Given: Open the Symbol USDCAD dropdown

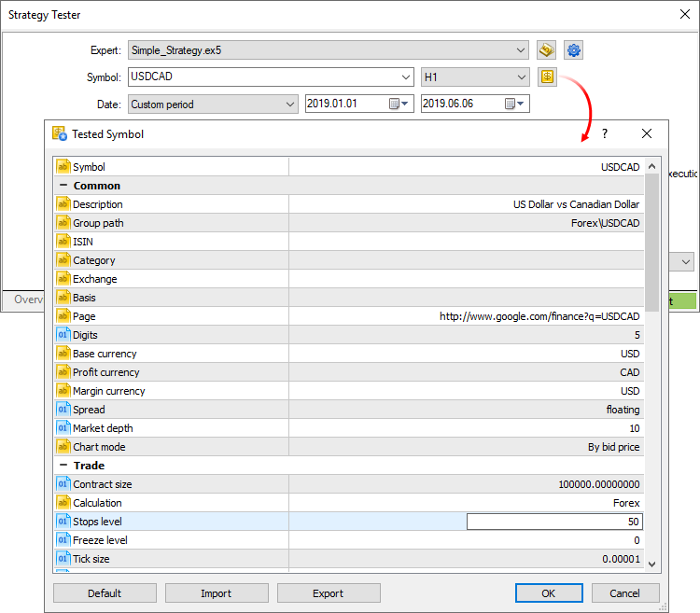Looking at the screenshot, I should click(x=405, y=77).
